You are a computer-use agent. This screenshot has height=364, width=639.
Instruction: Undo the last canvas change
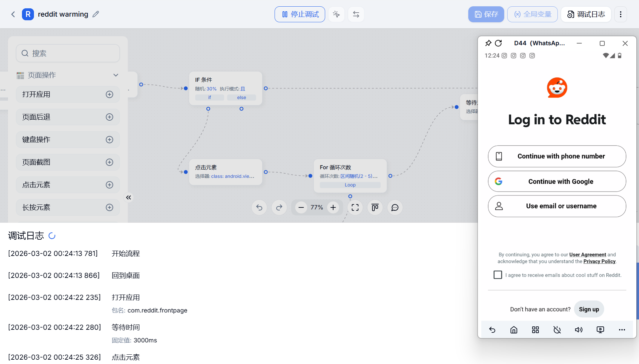click(259, 207)
